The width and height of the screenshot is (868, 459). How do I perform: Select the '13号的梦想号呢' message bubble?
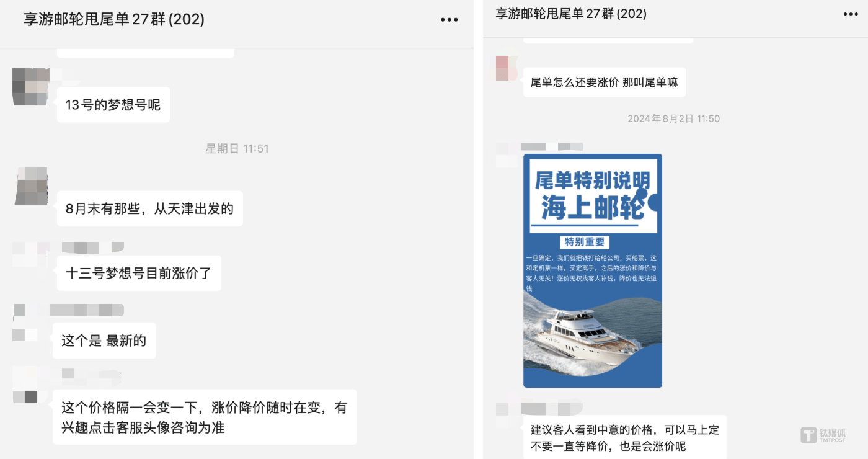pos(113,105)
